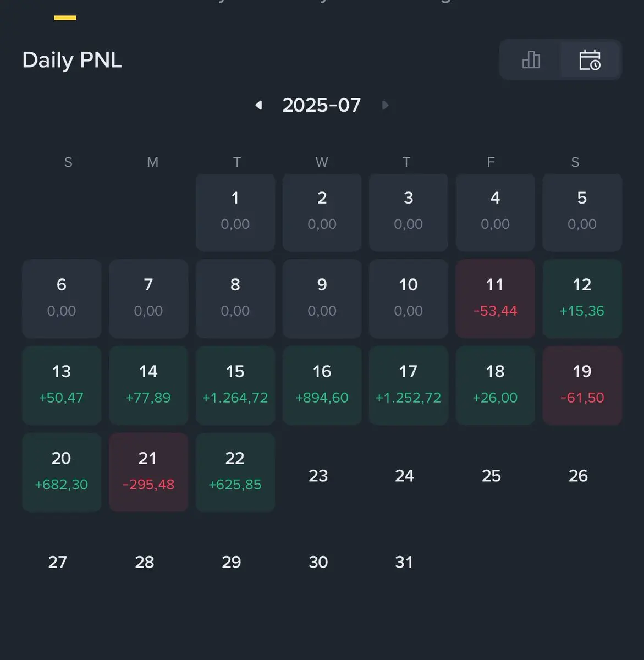Viewport: 644px width, 660px height.
Task: Select day 1 tile with 0,00
Action: point(235,212)
